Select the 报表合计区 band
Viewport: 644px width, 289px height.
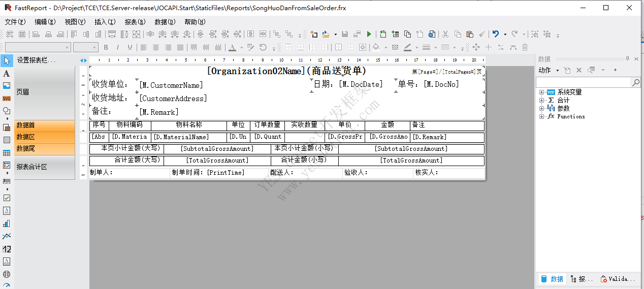(44, 167)
